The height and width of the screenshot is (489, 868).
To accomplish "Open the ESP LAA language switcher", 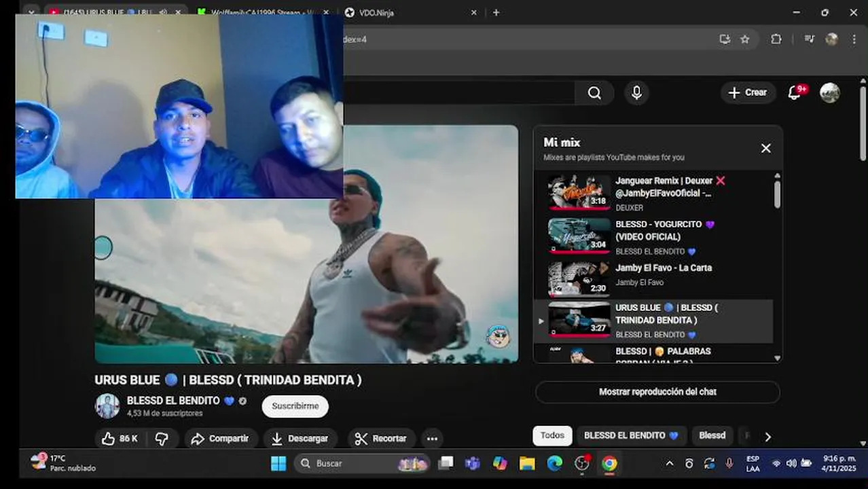I will point(753,463).
